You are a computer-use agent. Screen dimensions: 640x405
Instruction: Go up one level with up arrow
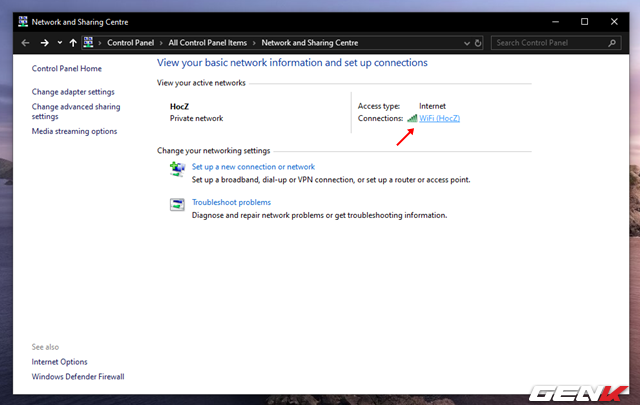pyautogui.click(x=73, y=43)
